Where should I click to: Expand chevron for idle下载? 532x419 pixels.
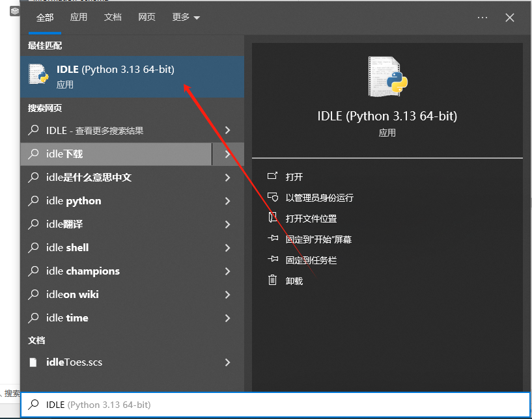[x=228, y=154]
